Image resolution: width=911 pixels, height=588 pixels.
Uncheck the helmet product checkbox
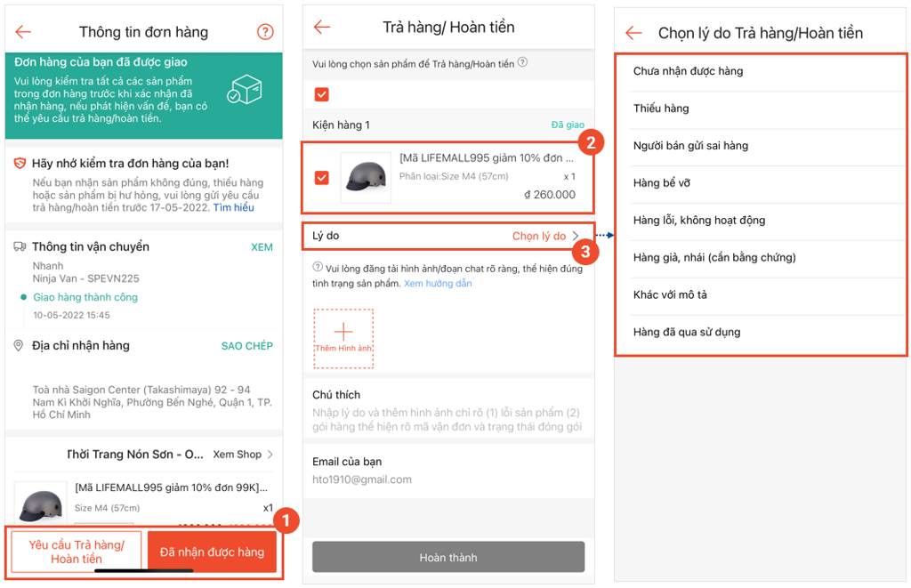(322, 177)
